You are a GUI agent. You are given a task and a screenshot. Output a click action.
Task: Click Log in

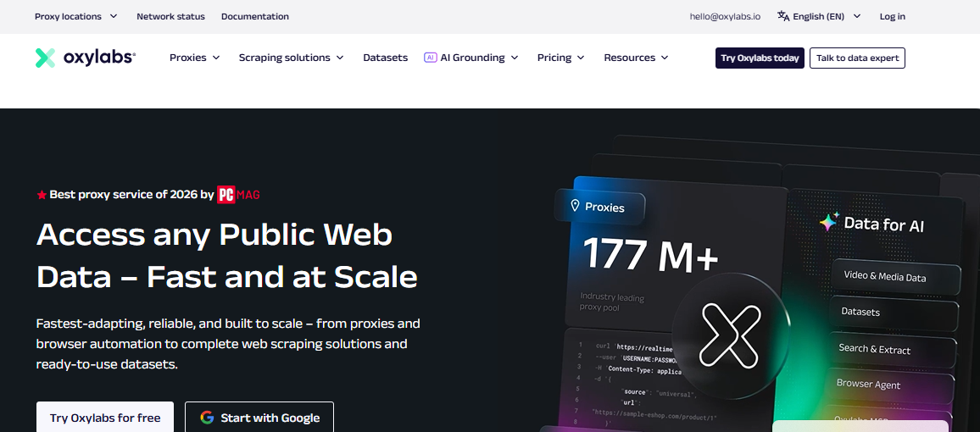point(893,16)
